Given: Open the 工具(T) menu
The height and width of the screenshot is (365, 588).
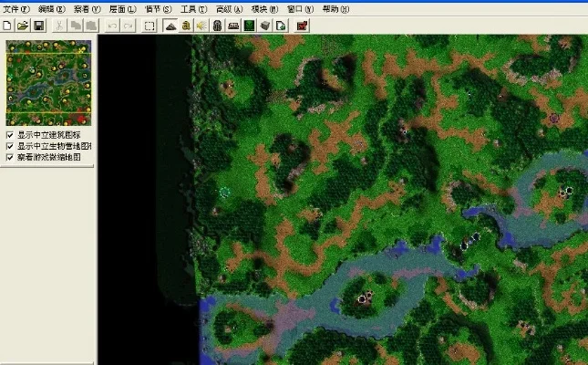Looking at the screenshot, I should (x=194, y=9).
